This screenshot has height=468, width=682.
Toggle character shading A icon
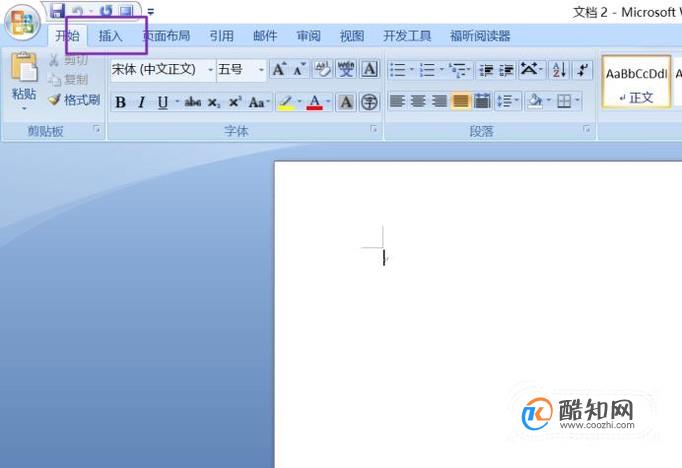346,103
